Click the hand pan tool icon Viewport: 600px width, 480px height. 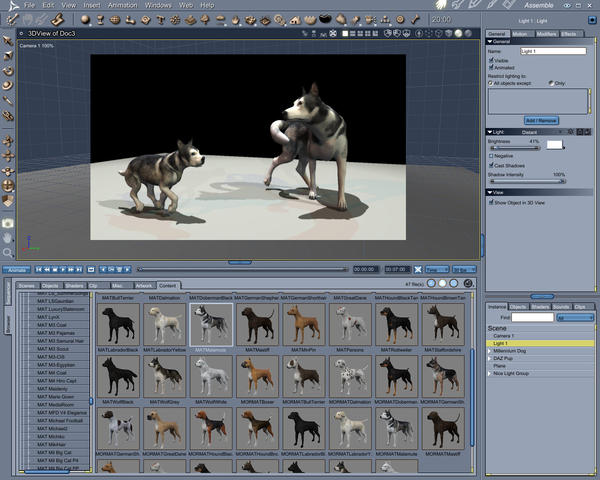(8, 237)
